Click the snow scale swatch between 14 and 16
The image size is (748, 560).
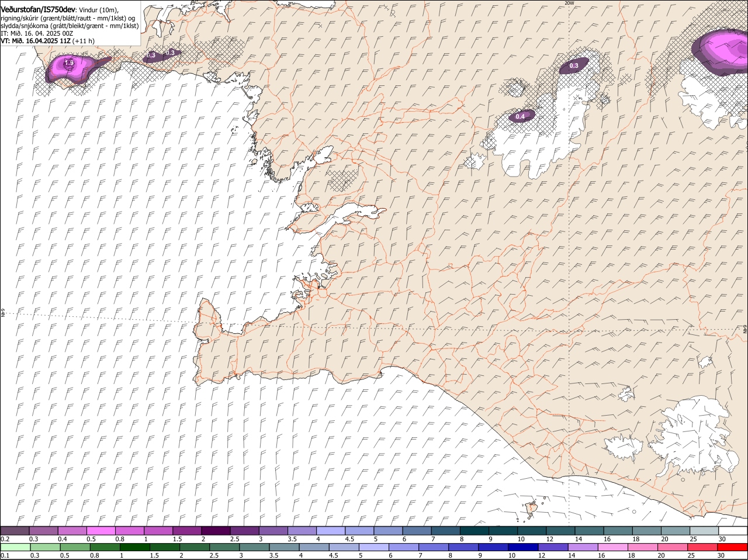click(x=590, y=531)
